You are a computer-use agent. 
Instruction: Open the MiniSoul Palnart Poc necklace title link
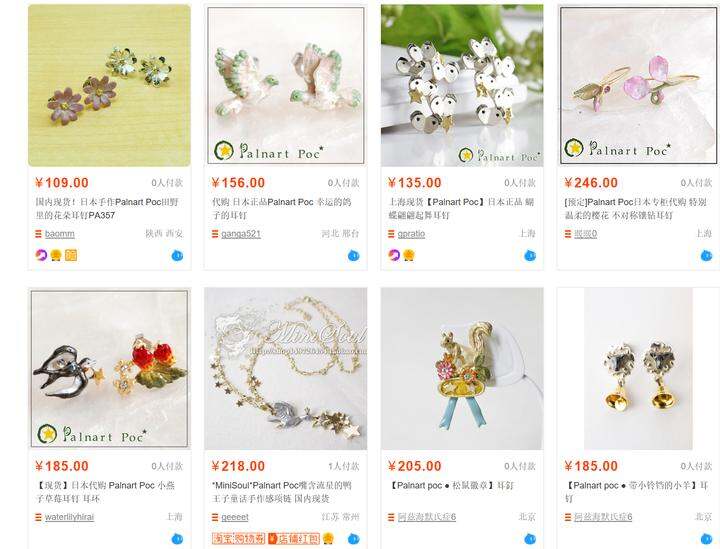tap(281, 492)
